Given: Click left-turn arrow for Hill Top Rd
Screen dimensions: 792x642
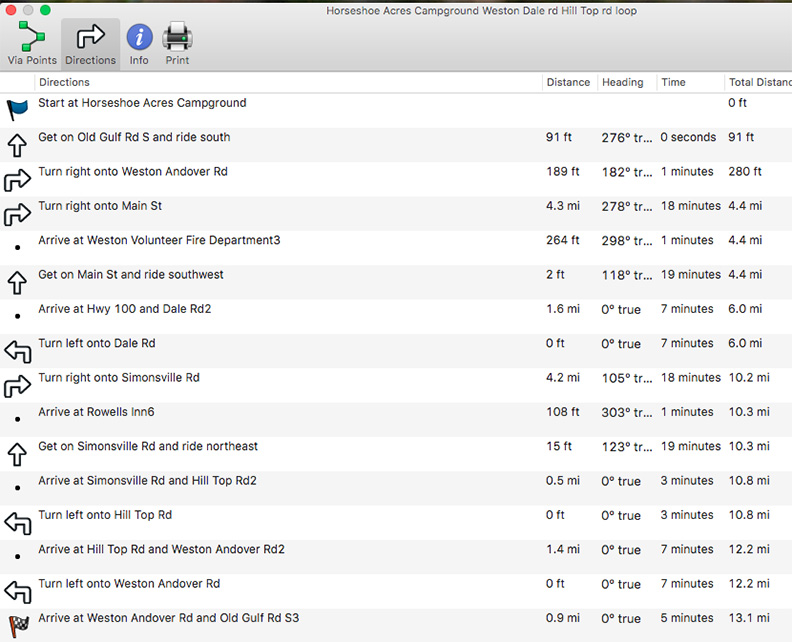Looking at the screenshot, I should pos(17,522).
